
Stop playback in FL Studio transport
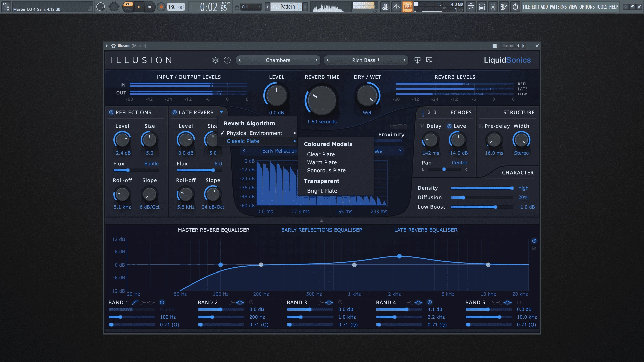tap(149, 7)
